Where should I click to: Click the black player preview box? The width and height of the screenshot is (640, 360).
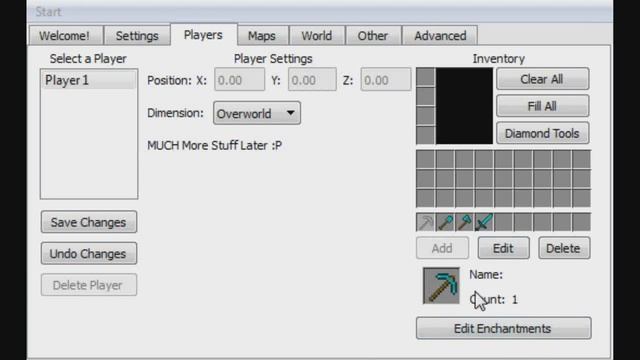464,106
